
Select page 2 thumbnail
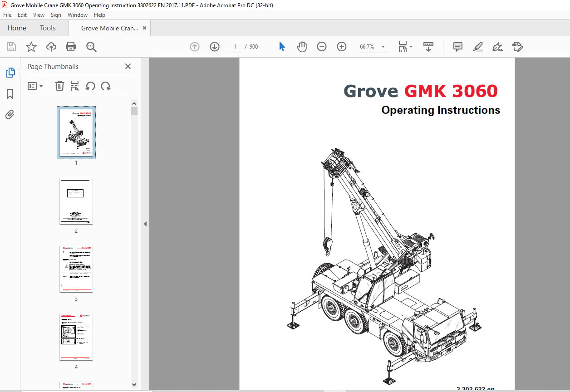click(76, 201)
